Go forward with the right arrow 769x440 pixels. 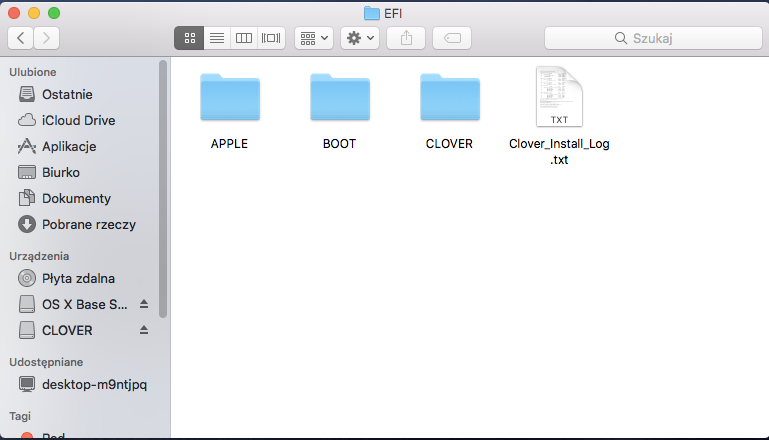tap(47, 38)
